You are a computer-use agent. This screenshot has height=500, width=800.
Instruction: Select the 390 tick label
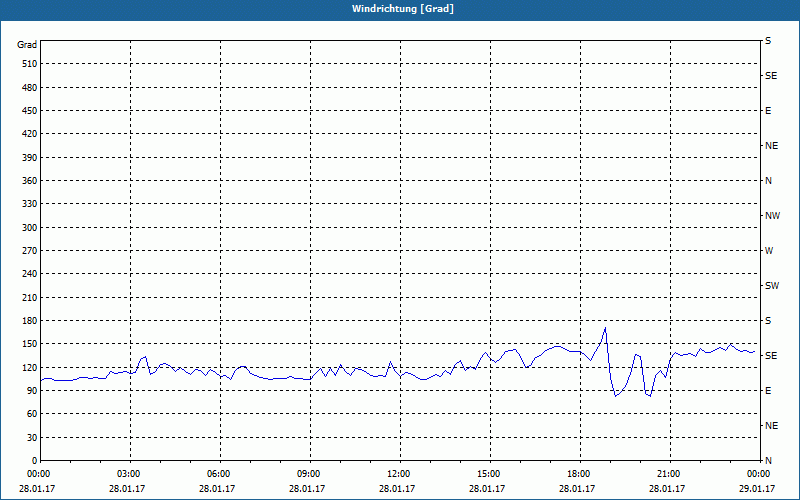pyautogui.click(x=31, y=157)
